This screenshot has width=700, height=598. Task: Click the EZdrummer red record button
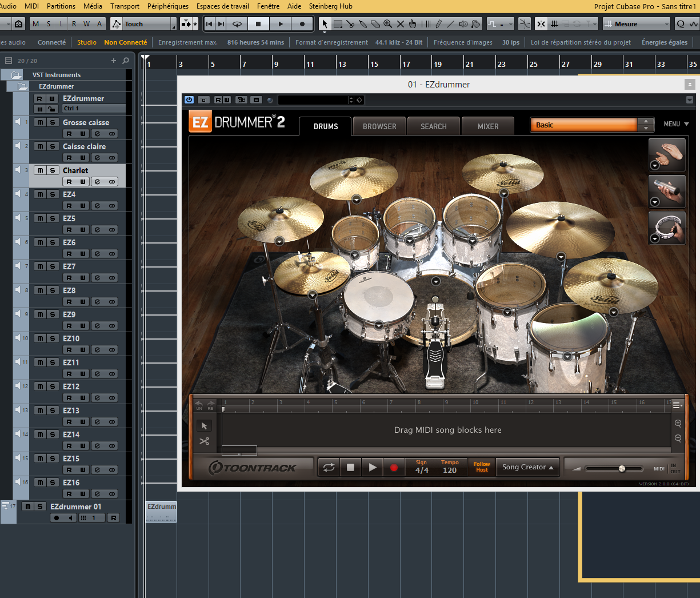394,468
